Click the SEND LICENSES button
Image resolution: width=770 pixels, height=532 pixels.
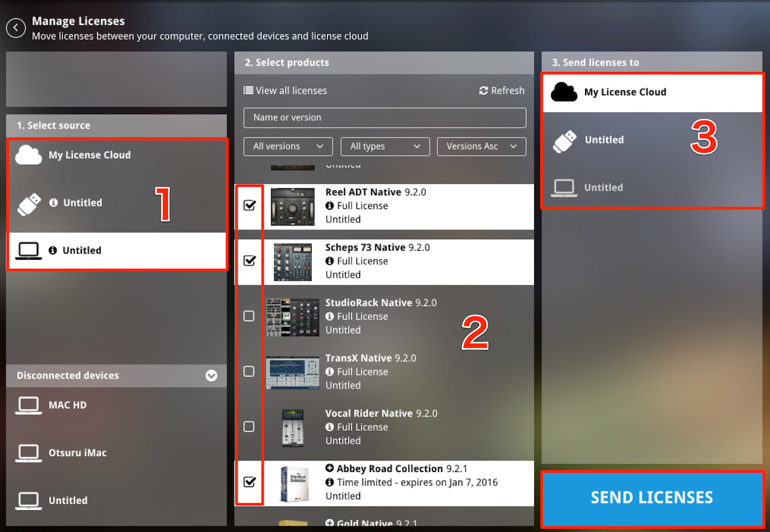pos(652,499)
